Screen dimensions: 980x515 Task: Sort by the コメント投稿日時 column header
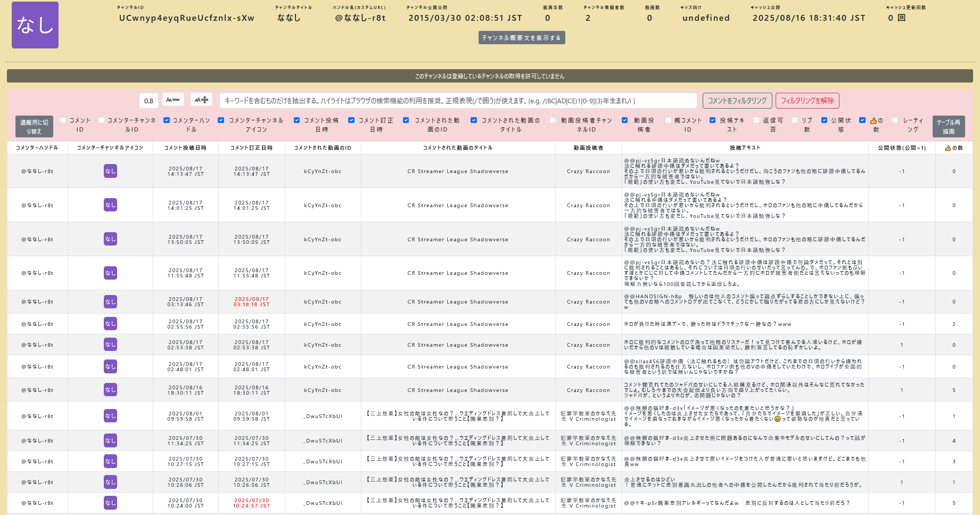click(x=185, y=148)
